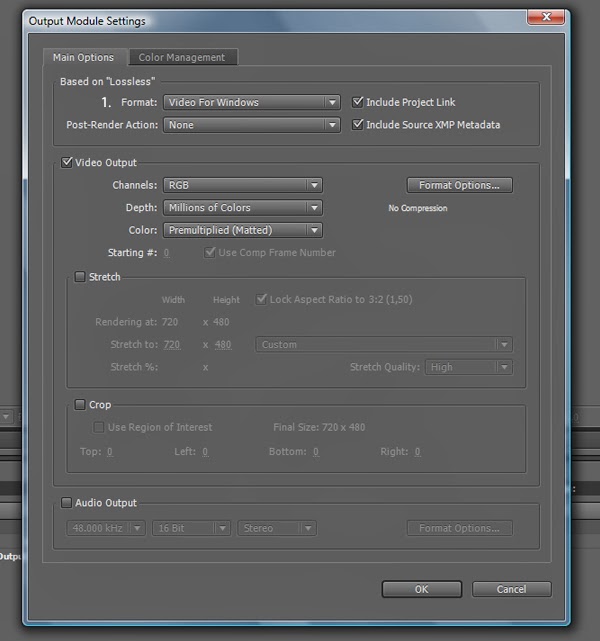
Task: Click the Cancel button
Action: (511, 589)
